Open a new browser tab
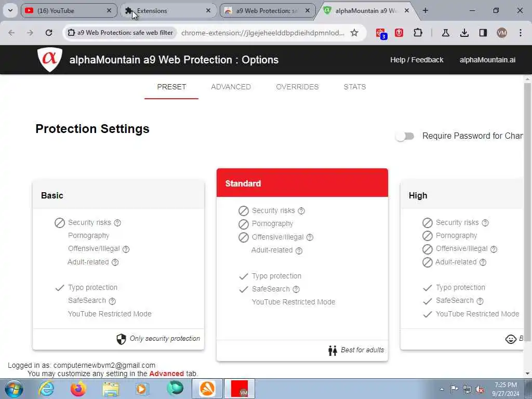Viewport: 532px width, 399px height. click(x=425, y=10)
